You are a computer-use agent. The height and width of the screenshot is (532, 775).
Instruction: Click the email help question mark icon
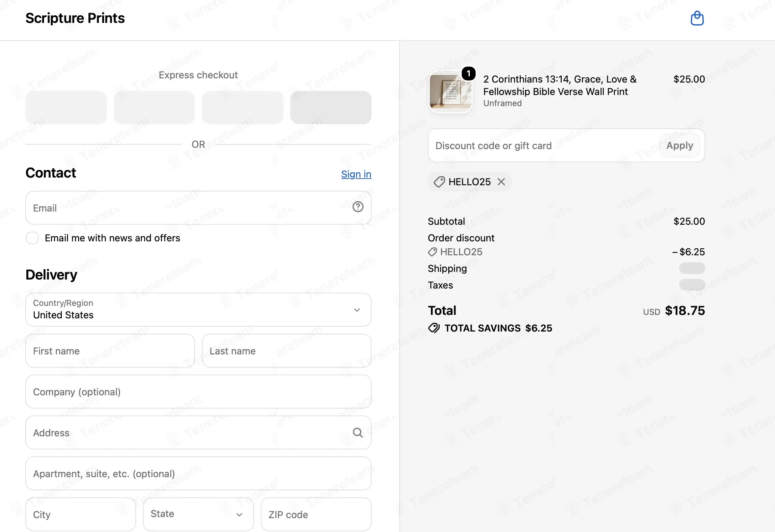coord(358,207)
